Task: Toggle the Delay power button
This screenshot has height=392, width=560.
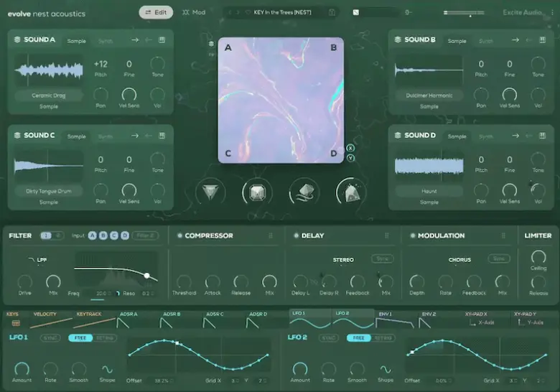Action: coord(296,235)
